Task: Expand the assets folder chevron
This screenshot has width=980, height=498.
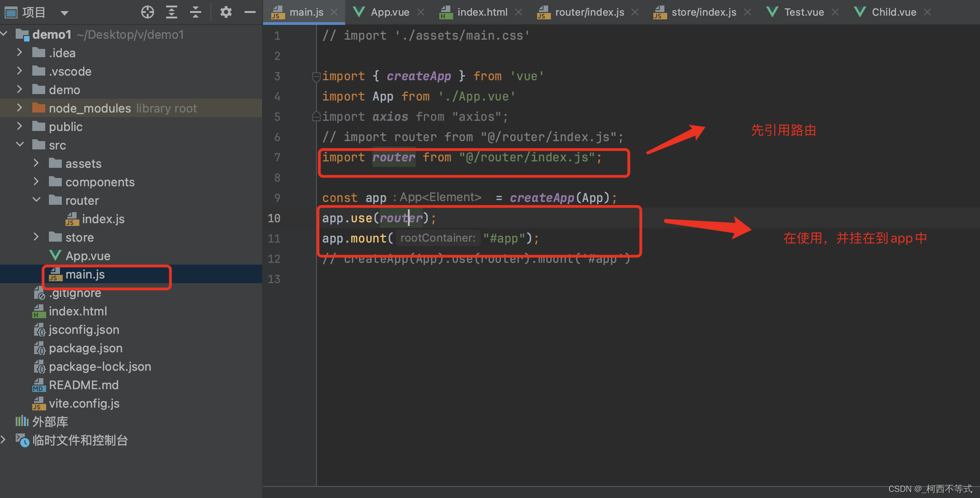Action: point(36,163)
